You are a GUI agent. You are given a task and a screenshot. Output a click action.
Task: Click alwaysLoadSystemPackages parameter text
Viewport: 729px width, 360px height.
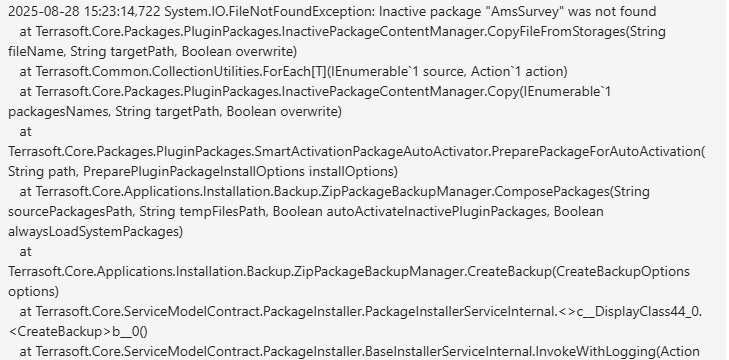96,232
